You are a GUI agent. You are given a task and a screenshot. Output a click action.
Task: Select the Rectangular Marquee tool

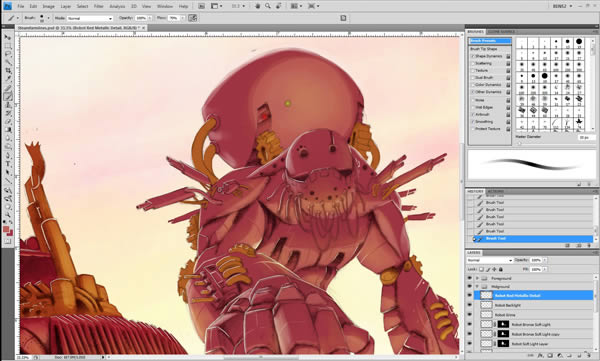point(8,46)
